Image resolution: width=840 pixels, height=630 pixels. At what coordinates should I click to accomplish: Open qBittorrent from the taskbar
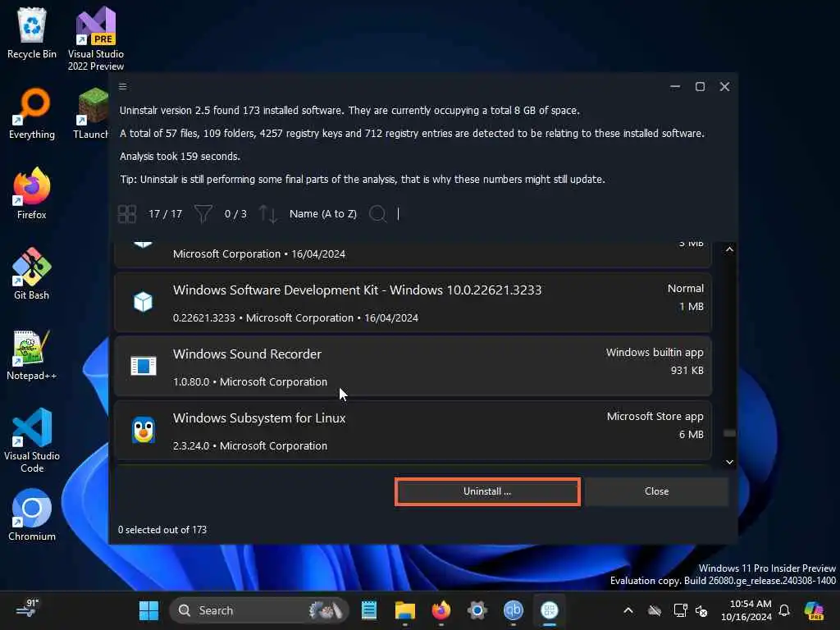pos(514,610)
